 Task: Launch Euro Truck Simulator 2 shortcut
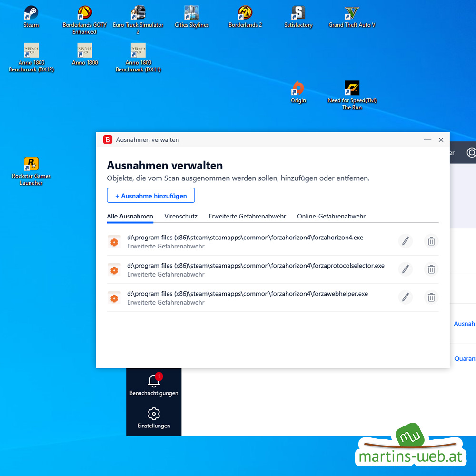(x=138, y=20)
